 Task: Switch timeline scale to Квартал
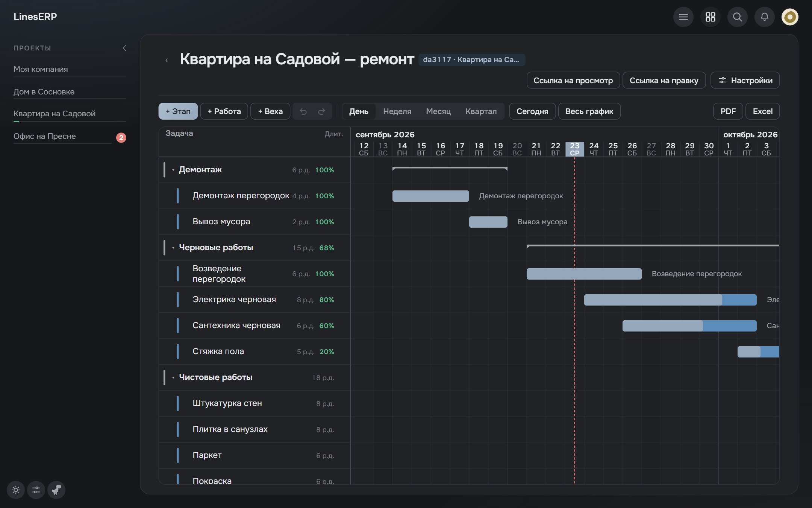pyautogui.click(x=481, y=111)
